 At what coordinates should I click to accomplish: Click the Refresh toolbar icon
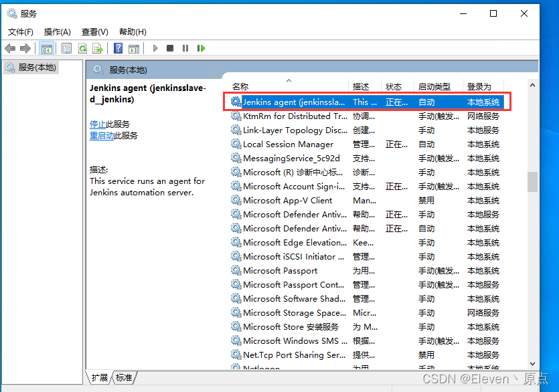point(83,48)
